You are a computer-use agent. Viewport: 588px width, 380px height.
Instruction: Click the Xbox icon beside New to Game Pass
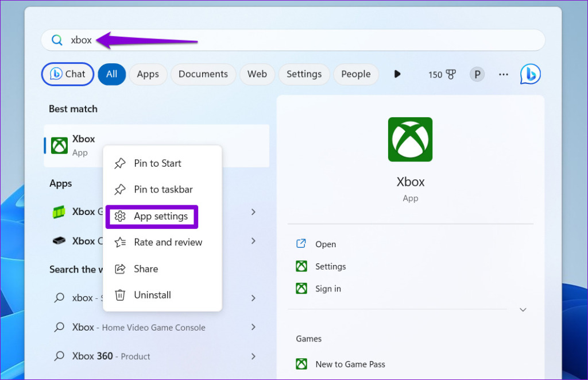[301, 364]
